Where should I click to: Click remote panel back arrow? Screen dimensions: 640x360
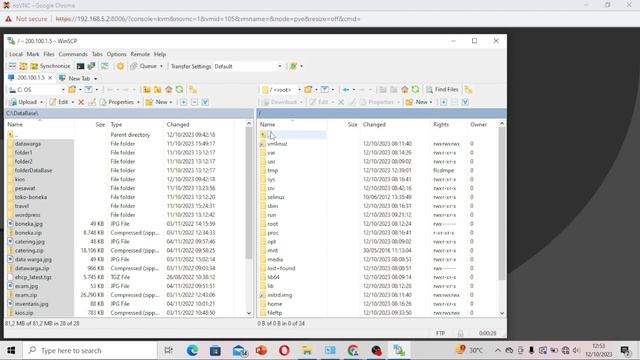click(x=346, y=90)
